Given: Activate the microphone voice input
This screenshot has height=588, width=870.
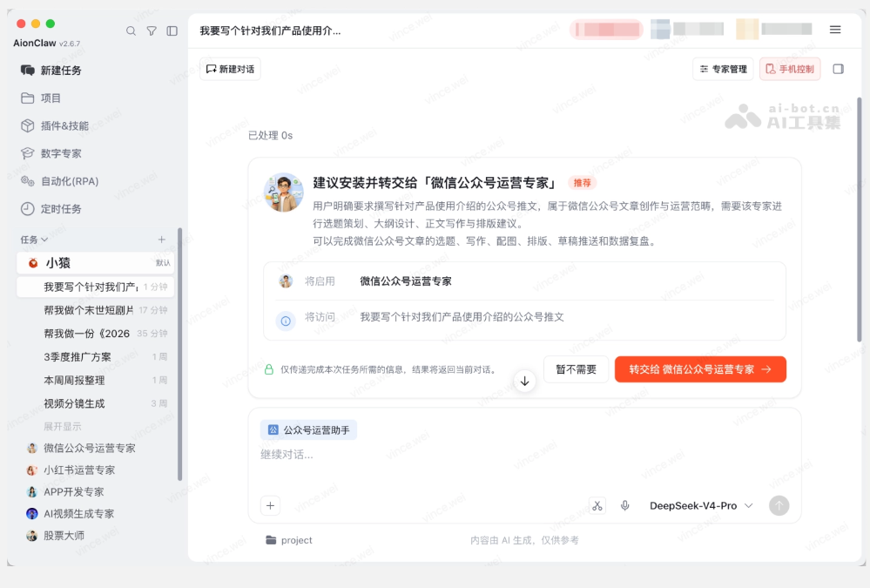Looking at the screenshot, I should tap(624, 505).
